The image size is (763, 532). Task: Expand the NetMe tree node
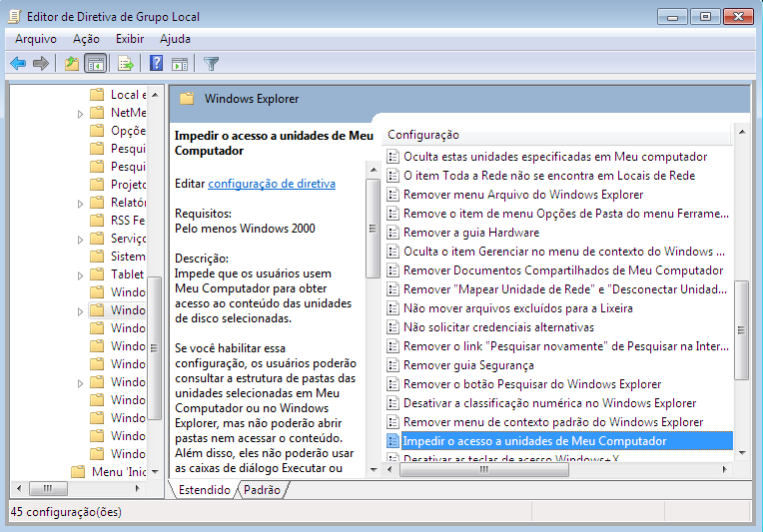coord(80,114)
